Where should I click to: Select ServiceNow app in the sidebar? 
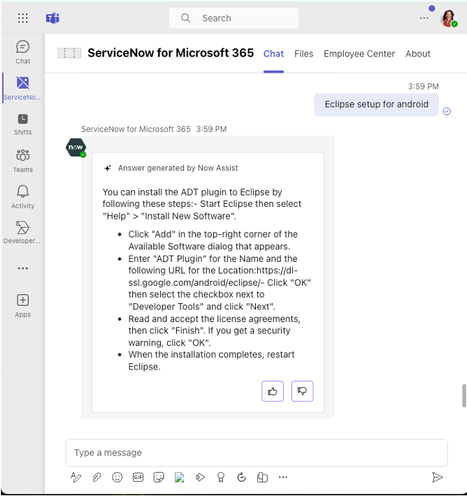pos(23,88)
